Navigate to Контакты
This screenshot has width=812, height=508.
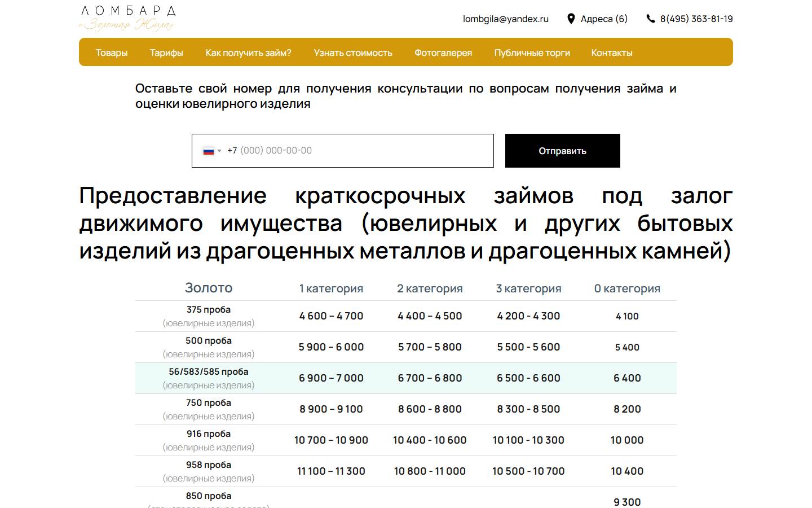[612, 52]
